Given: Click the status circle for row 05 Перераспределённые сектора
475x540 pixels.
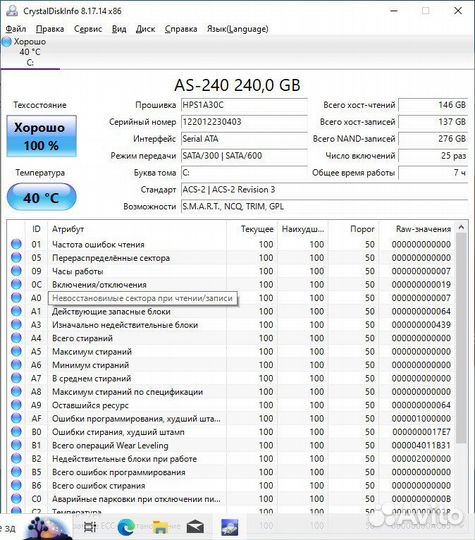Looking at the screenshot, I should pos(16,258).
